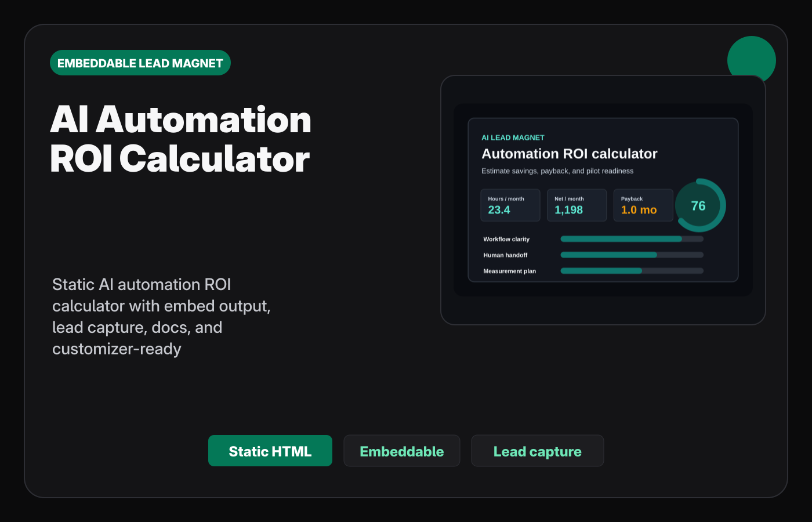The height and width of the screenshot is (522, 812).
Task: Click the AI Automation ROI Calculator heading
Action: (180, 139)
